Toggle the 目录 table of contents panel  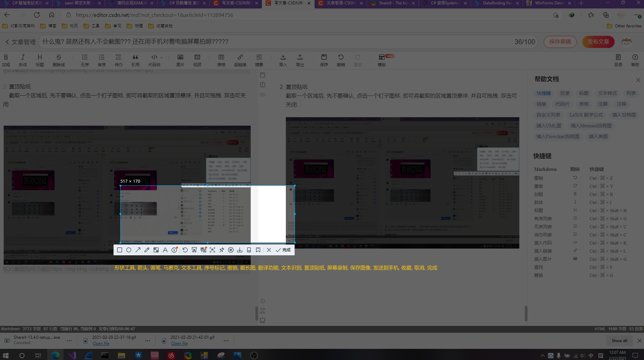click(618, 60)
